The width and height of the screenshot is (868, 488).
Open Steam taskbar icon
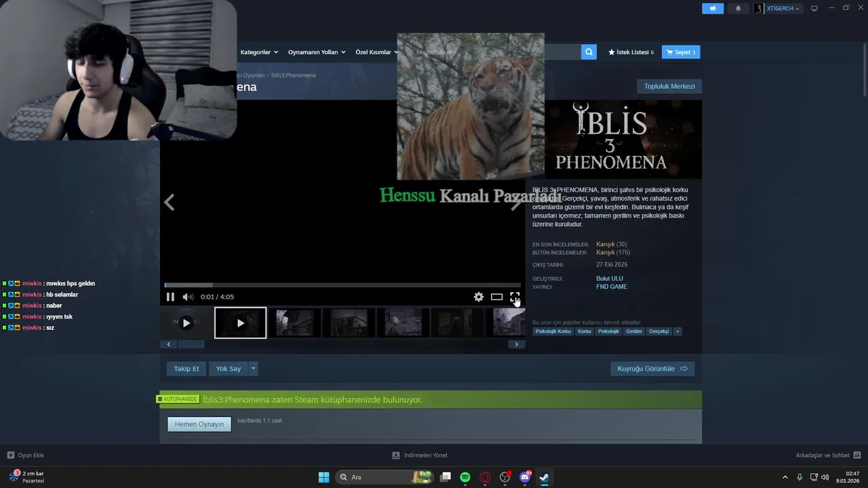(x=544, y=477)
